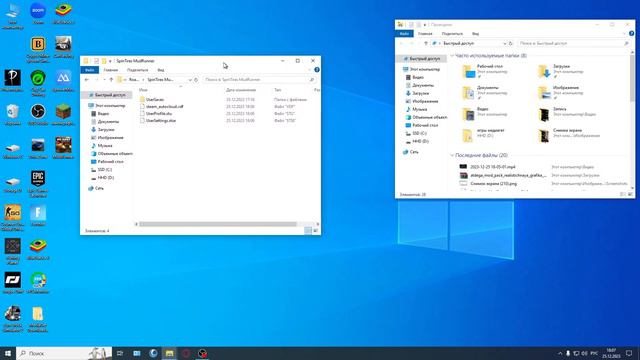Open recent locations dropdown in MudRunner window
640x360 pixels.
point(104,80)
